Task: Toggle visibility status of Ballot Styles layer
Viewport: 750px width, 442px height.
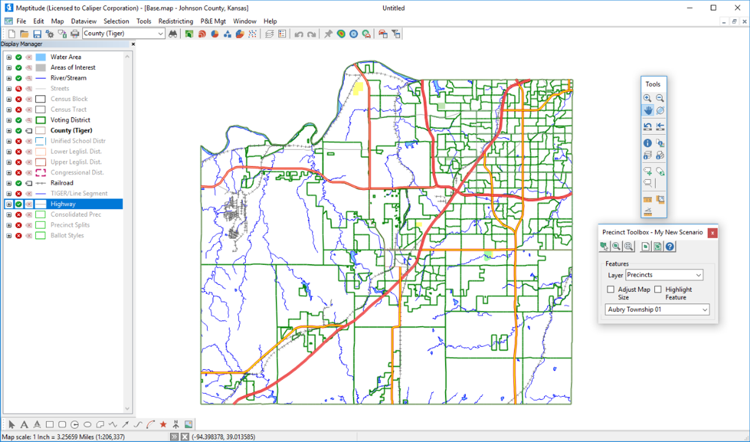Action: (19, 236)
